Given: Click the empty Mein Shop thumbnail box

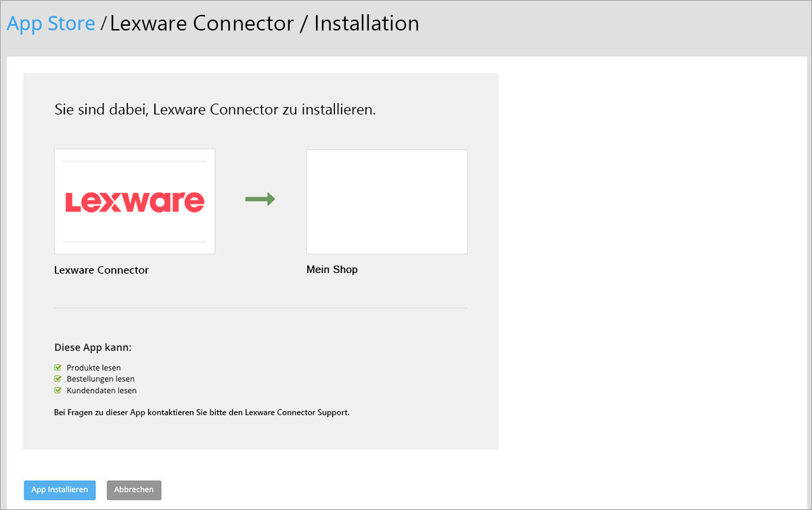Looking at the screenshot, I should [x=386, y=202].
